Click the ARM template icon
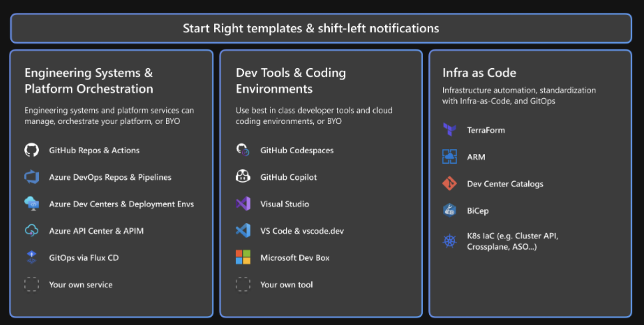This screenshot has height=325, width=644. [x=449, y=157]
